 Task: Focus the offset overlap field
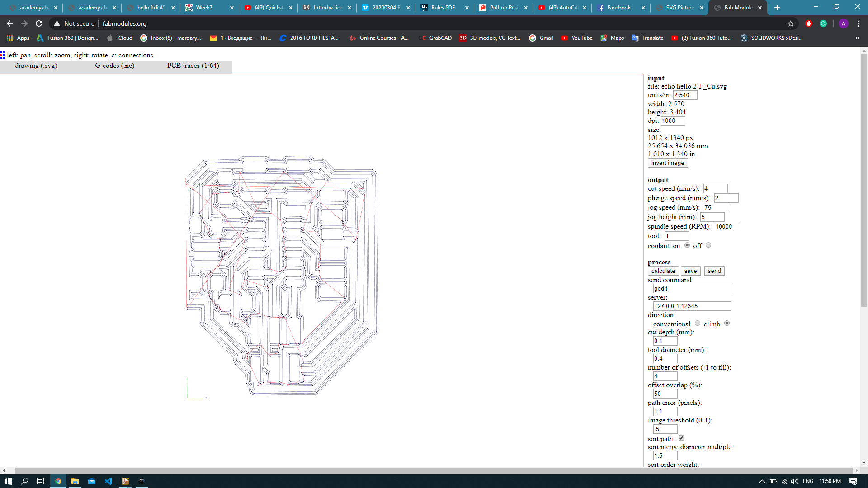point(665,394)
